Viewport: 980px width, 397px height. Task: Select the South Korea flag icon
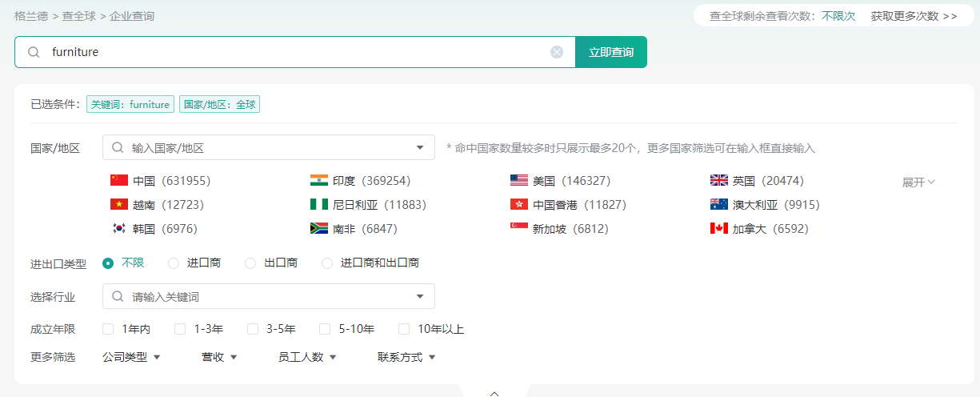point(119,228)
